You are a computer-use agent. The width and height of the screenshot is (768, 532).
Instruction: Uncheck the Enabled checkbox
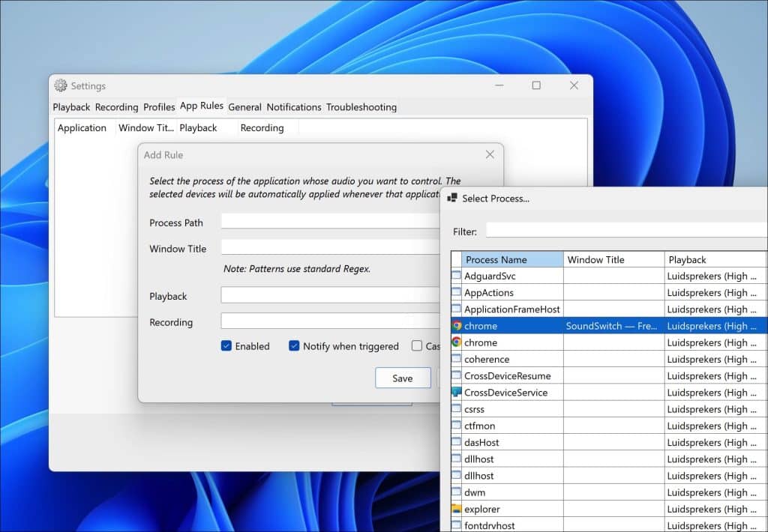226,346
